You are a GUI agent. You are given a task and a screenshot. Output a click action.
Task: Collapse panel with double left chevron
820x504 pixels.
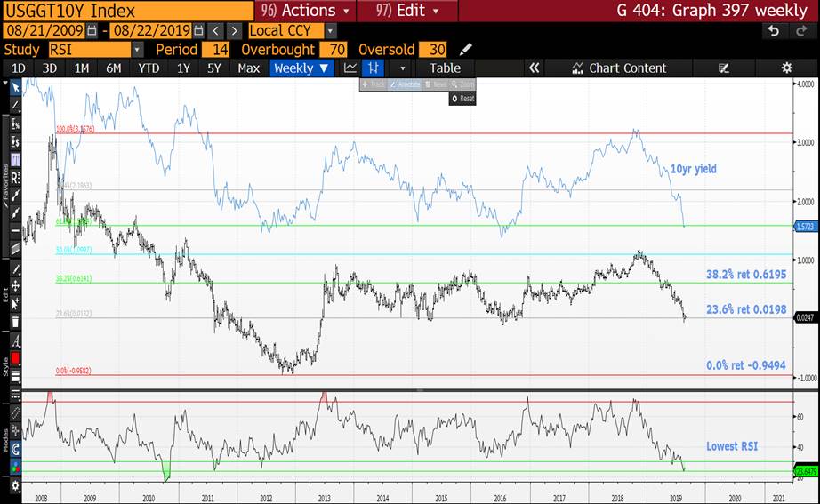(534, 68)
